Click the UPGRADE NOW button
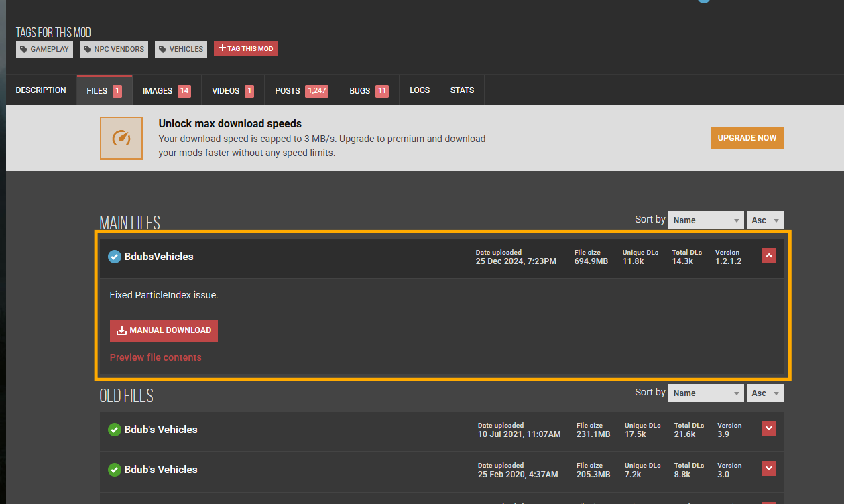The width and height of the screenshot is (844, 504). click(x=747, y=138)
